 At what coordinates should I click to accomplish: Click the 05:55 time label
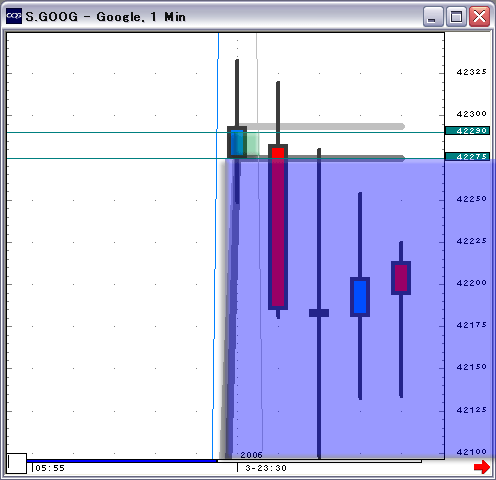(50, 468)
